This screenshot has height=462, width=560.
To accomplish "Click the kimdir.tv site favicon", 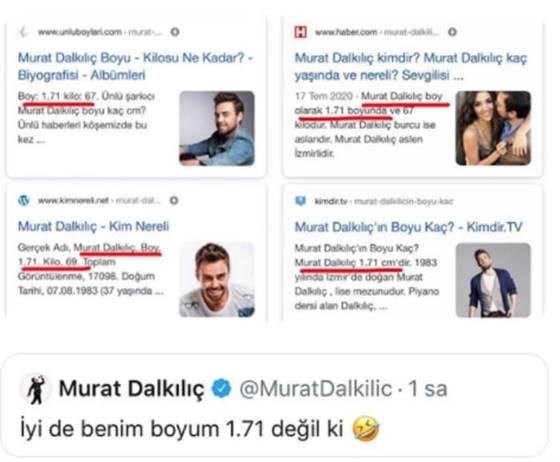I will [300, 201].
